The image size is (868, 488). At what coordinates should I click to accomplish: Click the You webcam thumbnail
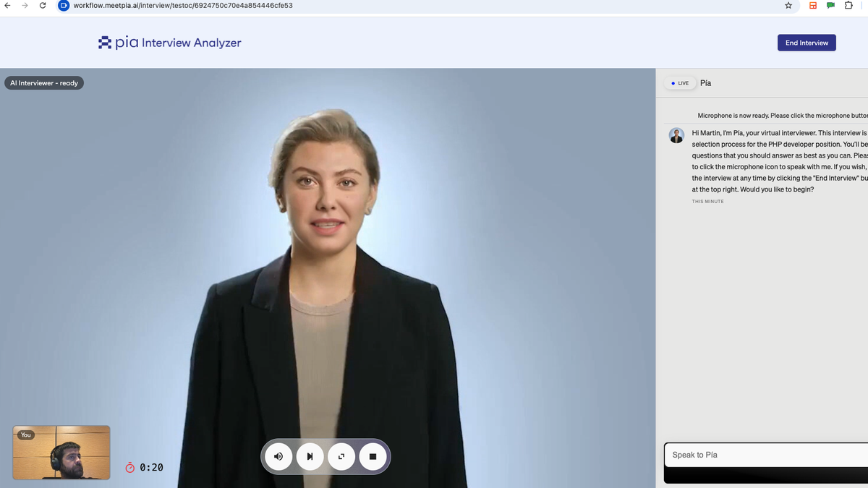coord(61,453)
